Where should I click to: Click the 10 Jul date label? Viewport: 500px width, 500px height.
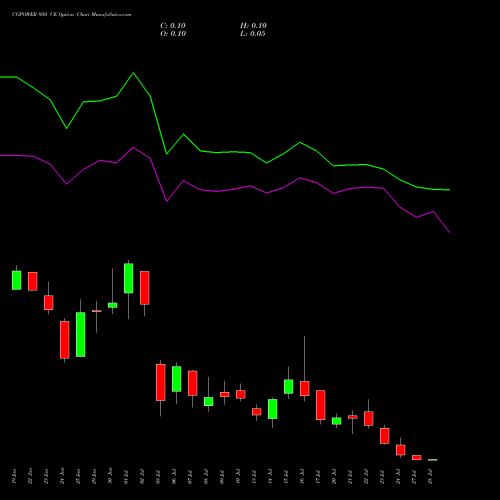point(238,476)
